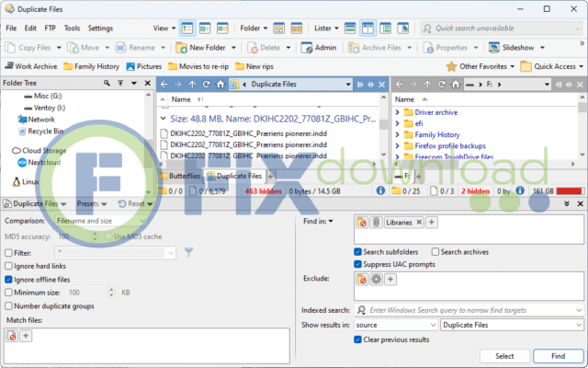The width and height of the screenshot is (588, 368).
Task: Click the filter funnel icon
Action: coord(188,251)
